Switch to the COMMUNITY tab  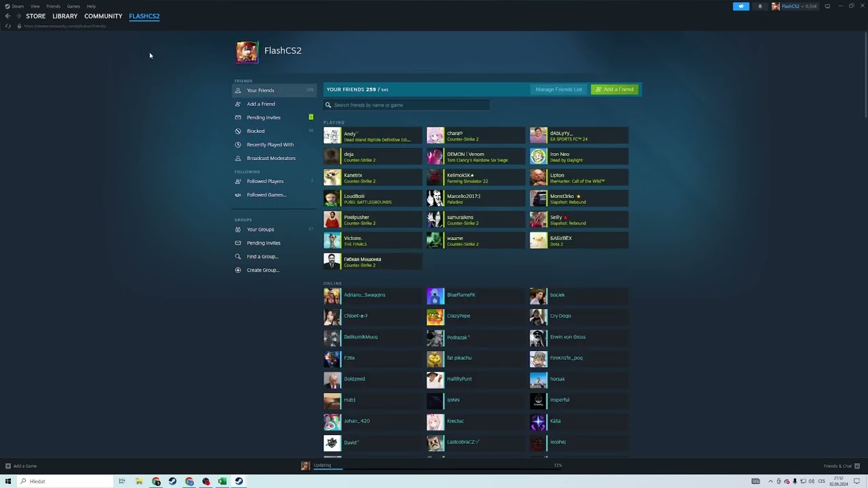coord(103,16)
